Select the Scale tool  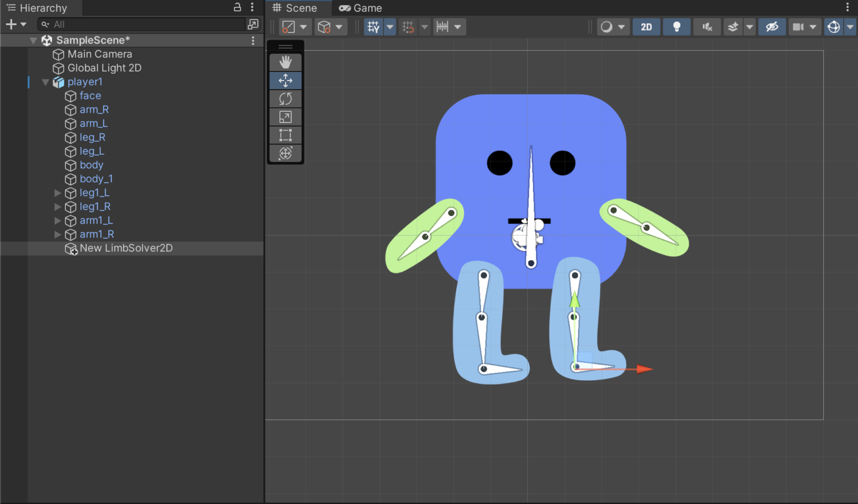[x=285, y=117]
